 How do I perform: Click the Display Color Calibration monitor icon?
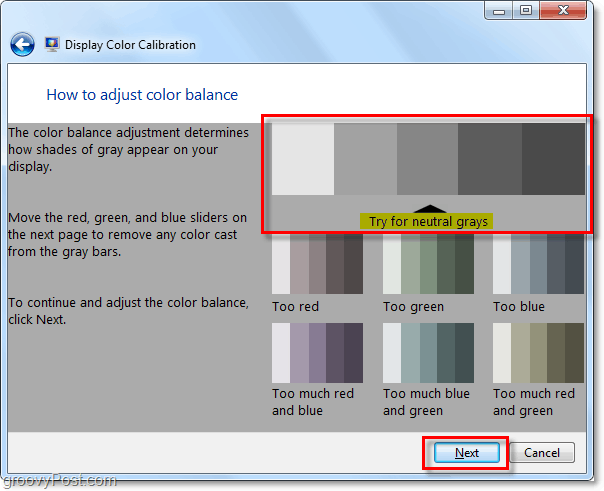[52, 44]
